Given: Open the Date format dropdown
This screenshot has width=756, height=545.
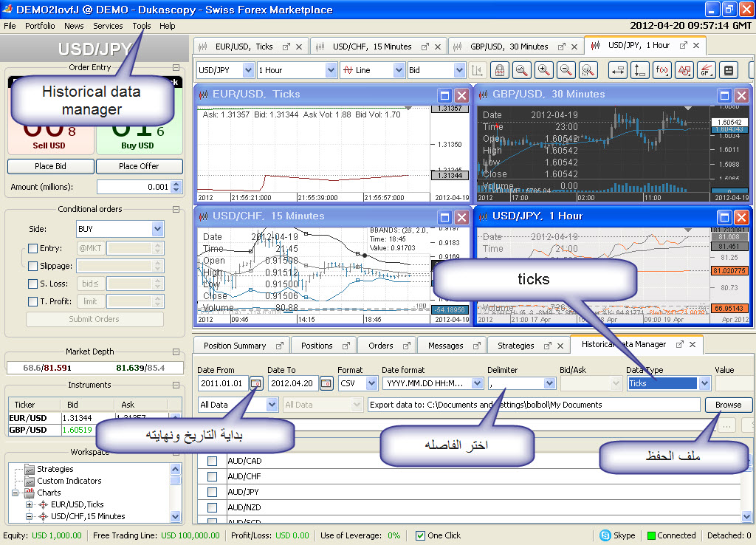Looking at the screenshot, I should [478, 383].
